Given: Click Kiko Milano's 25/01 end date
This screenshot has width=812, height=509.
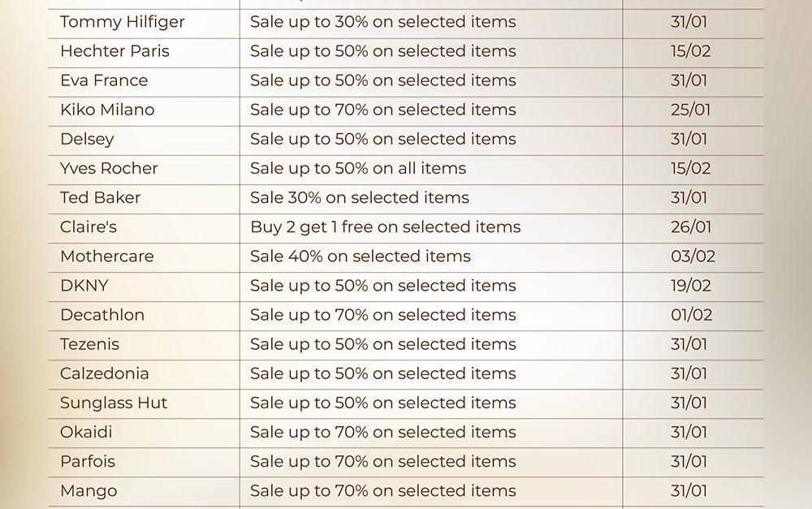Looking at the screenshot, I should click(x=690, y=110).
